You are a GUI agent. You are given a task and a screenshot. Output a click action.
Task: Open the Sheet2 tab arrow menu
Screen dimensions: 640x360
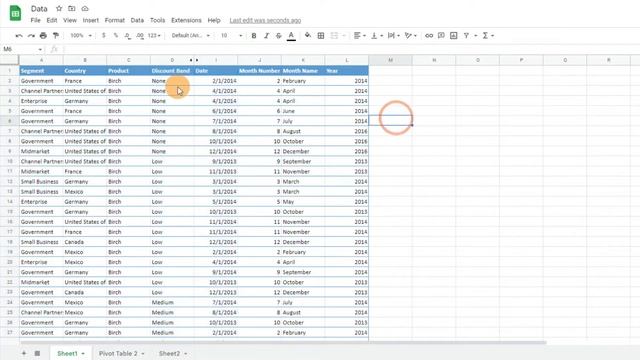pyautogui.click(x=186, y=354)
